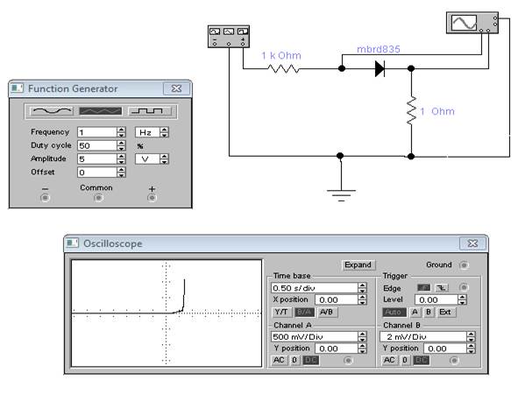Open the oscilloscope instrument in circuit
This screenshot has width=532, height=401.
click(472, 23)
